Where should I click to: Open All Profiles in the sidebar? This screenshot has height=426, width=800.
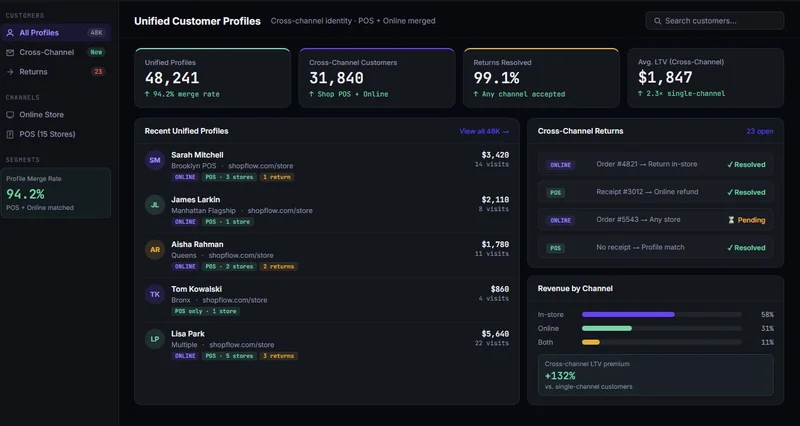coord(55,33)
